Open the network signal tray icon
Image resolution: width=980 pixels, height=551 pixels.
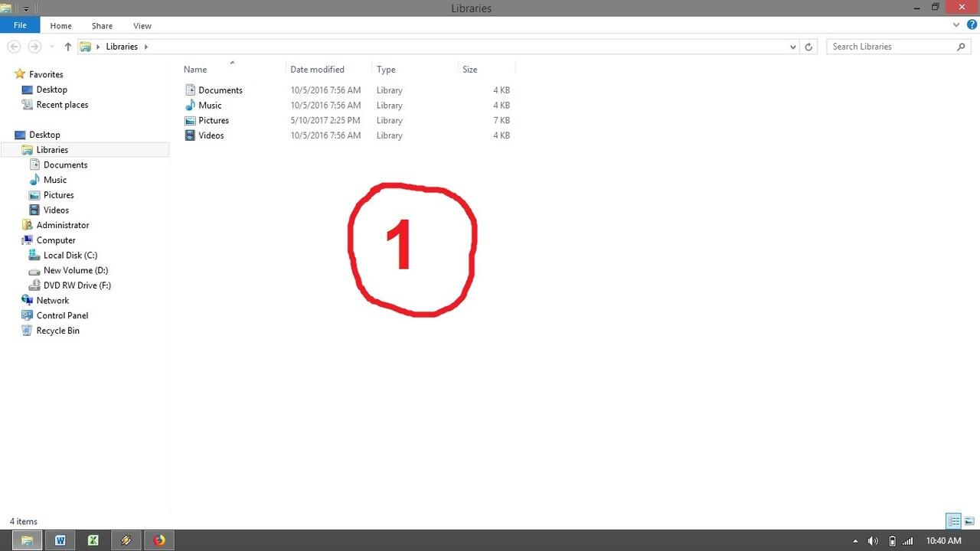[908, 541]
